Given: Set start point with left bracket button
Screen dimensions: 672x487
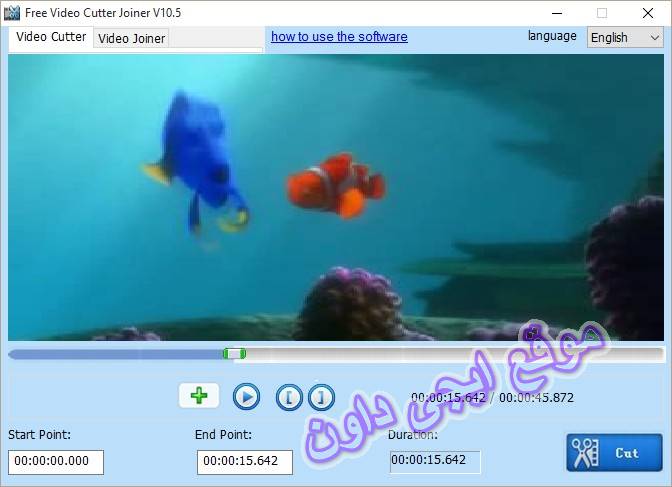Looking at the screenshot, I should point(289,397).
